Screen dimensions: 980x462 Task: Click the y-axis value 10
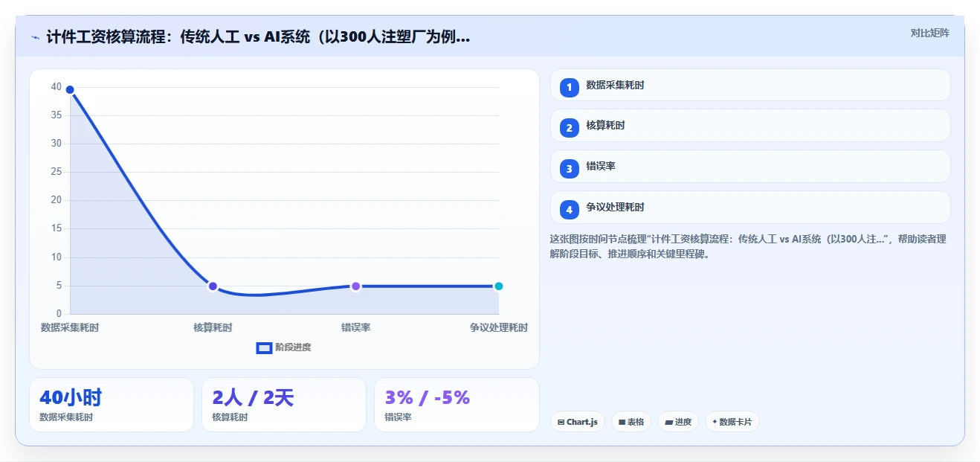(57, 257)
